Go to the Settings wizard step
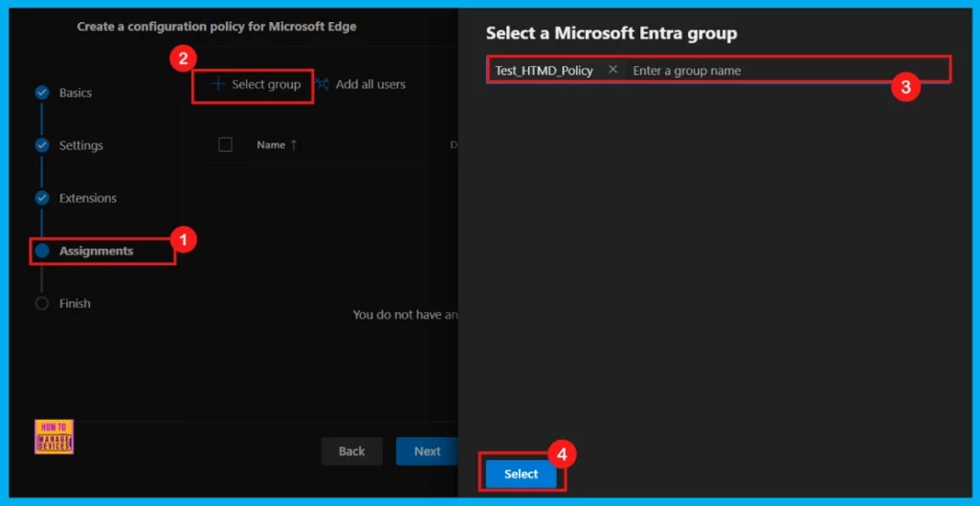This screenshot has height=506, width=980. click(x=80, y=145)
